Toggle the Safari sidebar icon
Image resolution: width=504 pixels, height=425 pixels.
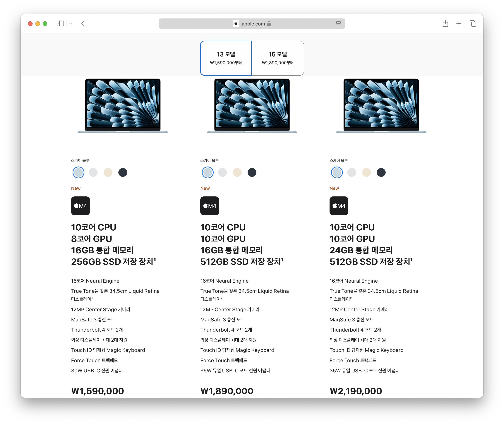[x=60, y=24]
